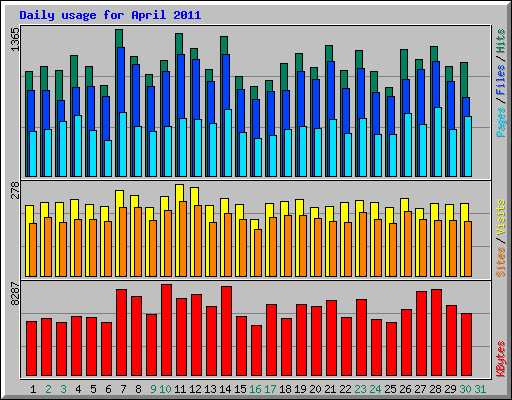Select day label 13 on the x-axis
Image resolution: width=512 pixels, height=400 pixels.
(x=210, y=389)
